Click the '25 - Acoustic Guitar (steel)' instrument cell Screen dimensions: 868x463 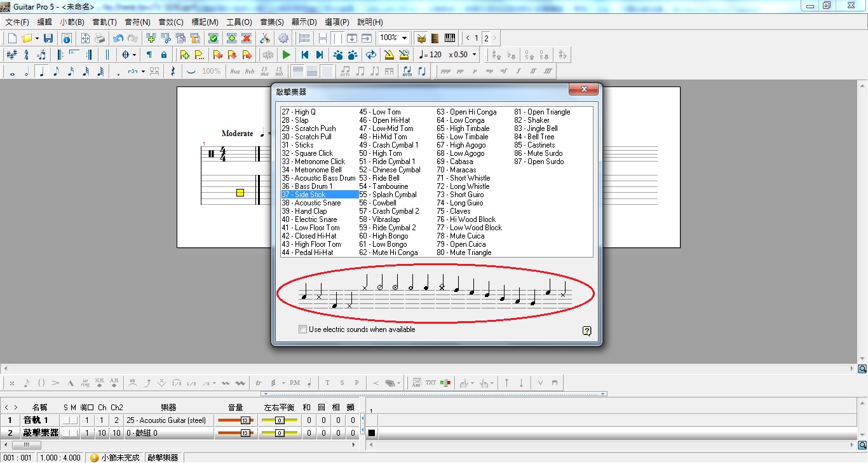[168, 420]
